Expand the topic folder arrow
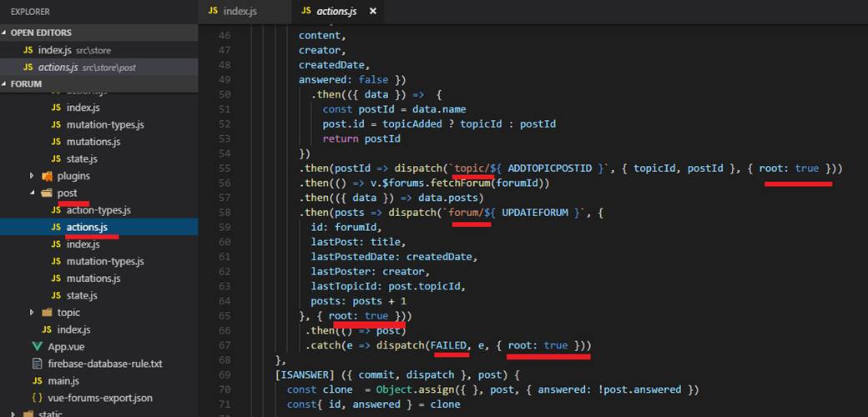This screenshot has width=868, height=417. pos(33,313)
